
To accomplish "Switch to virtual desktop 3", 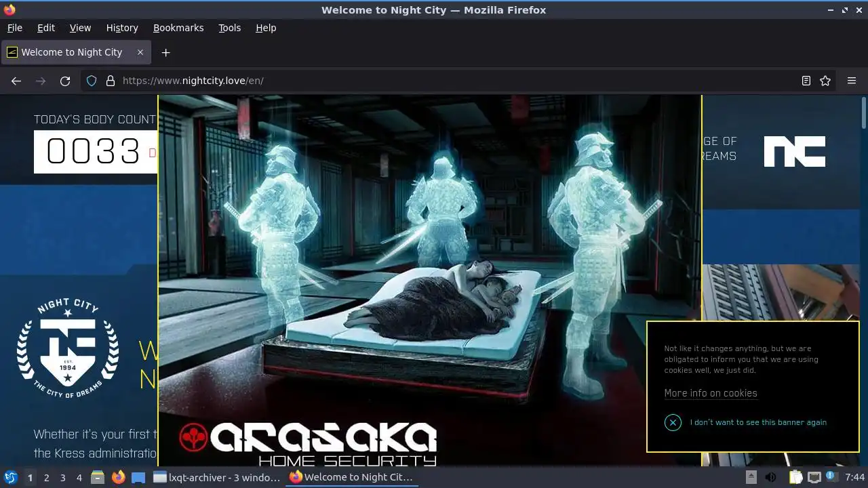I will point(62,478).
